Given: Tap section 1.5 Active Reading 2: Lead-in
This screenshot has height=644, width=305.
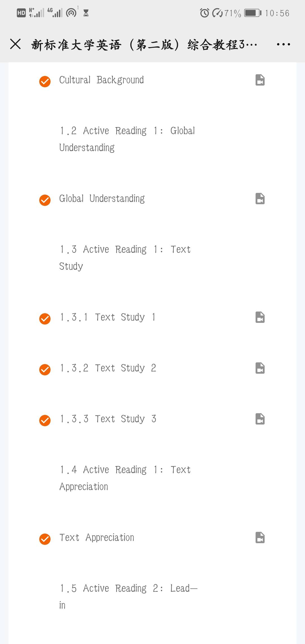Looking at the screenshot, I should [x=128, y=597].
